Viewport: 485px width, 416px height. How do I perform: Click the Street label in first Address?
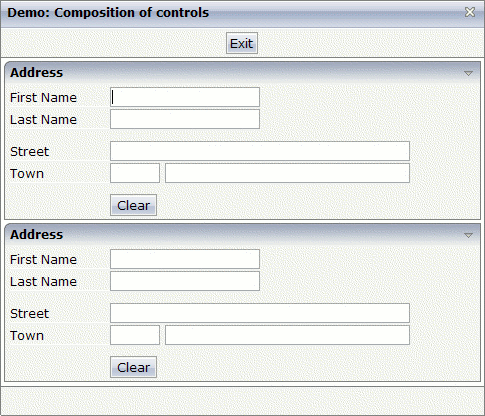29,152
